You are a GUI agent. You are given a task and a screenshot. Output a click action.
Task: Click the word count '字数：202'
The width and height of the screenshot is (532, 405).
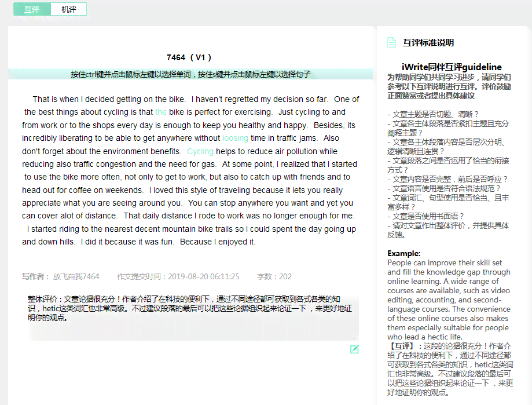(274, 276)
